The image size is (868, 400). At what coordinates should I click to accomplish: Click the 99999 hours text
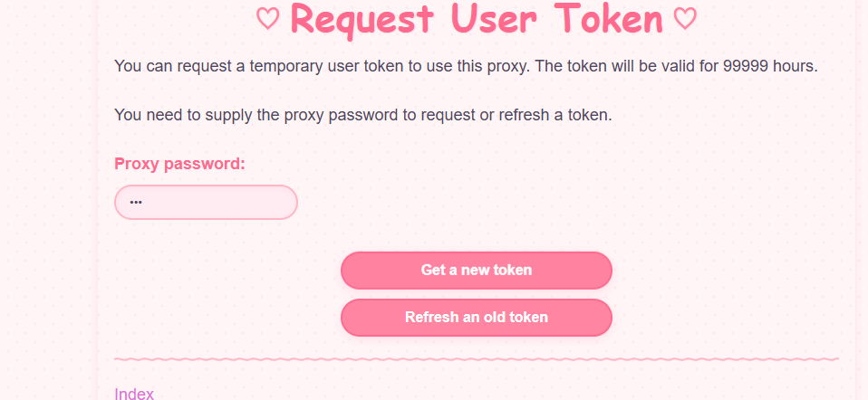(x=770, y=66)
